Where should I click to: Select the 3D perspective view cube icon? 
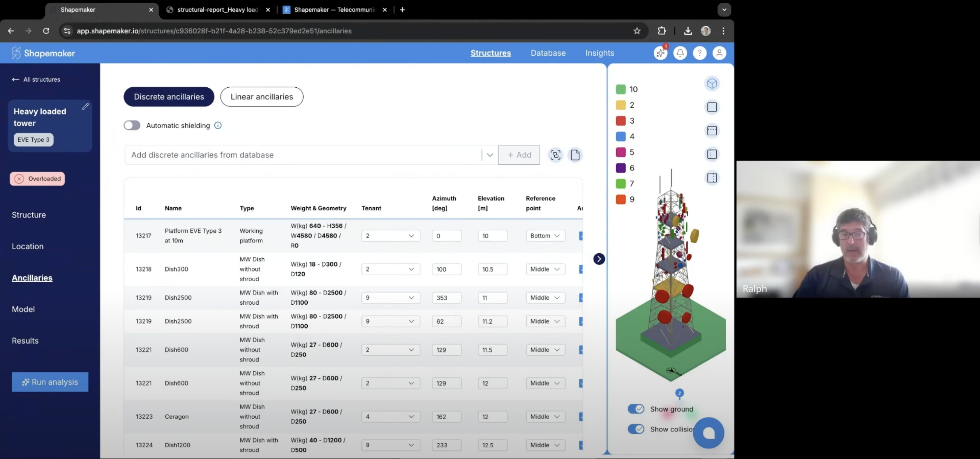[712, 84]
